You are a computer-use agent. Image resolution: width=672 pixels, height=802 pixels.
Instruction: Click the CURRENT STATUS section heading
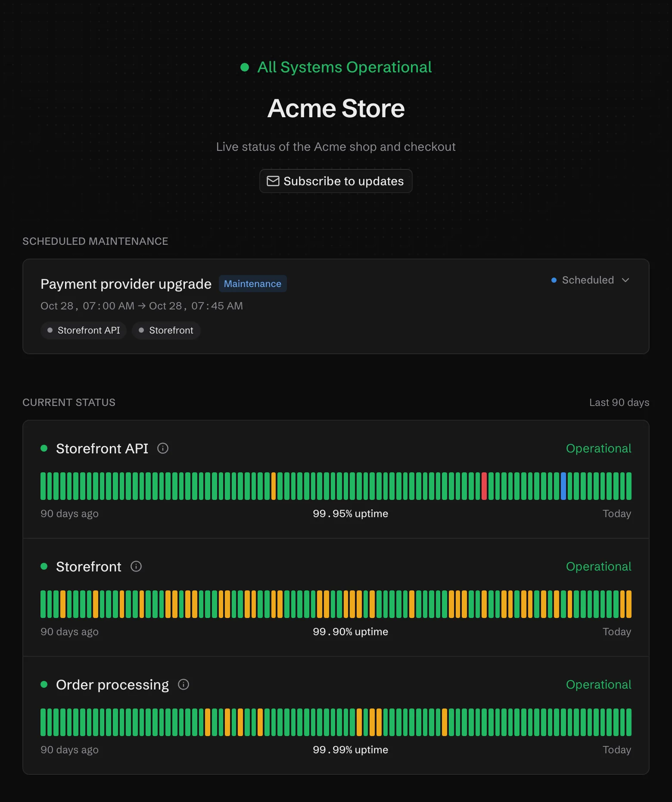tap(69, 403)
